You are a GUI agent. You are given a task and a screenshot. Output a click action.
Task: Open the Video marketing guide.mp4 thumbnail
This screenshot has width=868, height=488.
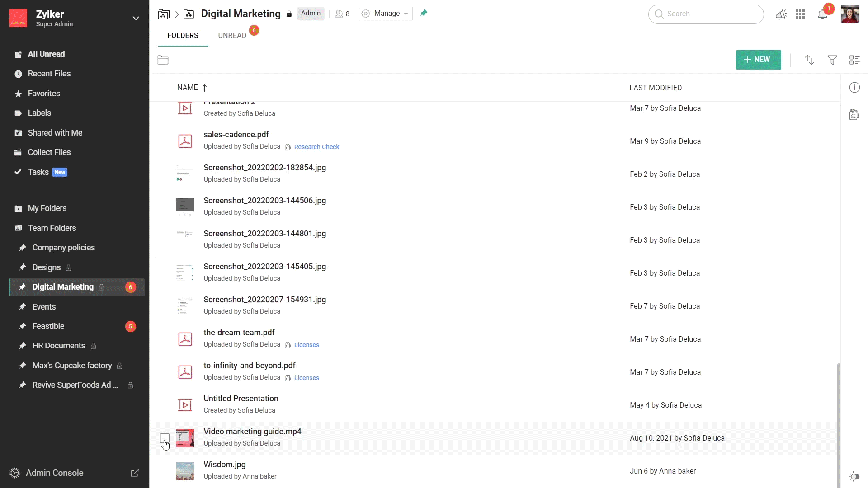click(x=185, y=438)
